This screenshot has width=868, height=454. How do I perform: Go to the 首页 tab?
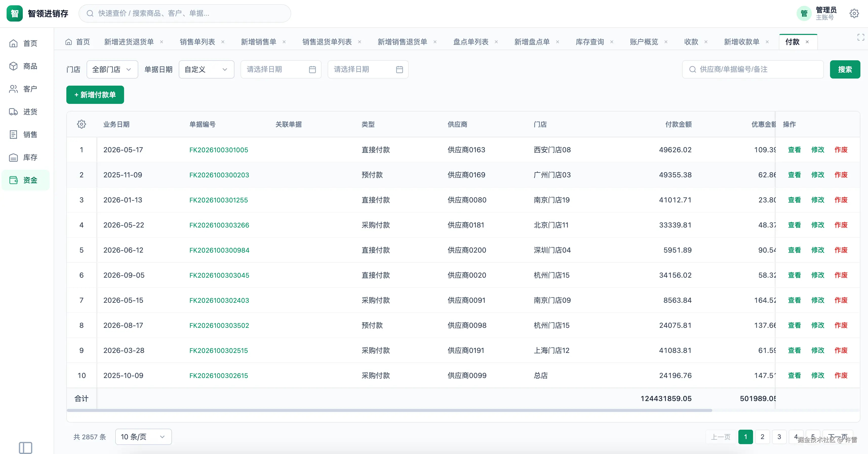(x=78, y=42)
